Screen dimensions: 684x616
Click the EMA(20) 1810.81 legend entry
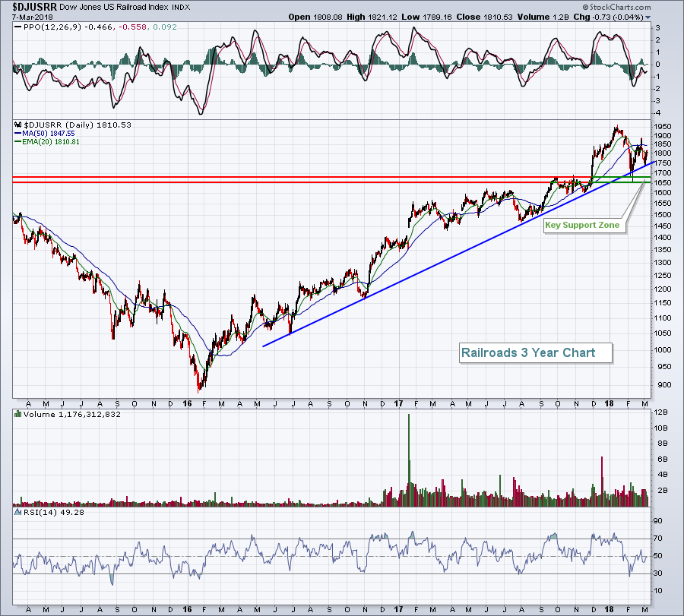pos(51,142)
